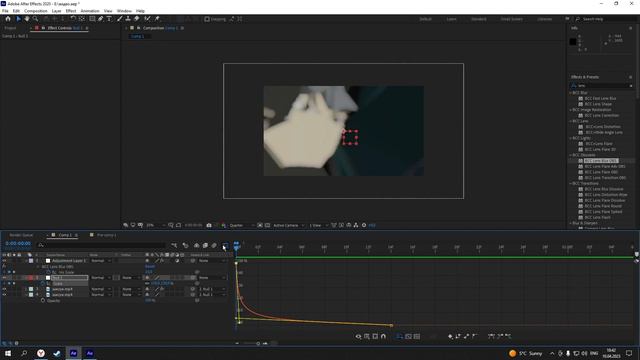Click the motion blur enable icon in timeline
Image resolution: width=640 pixels, height=360 pixels.
(x=214, y=245)
